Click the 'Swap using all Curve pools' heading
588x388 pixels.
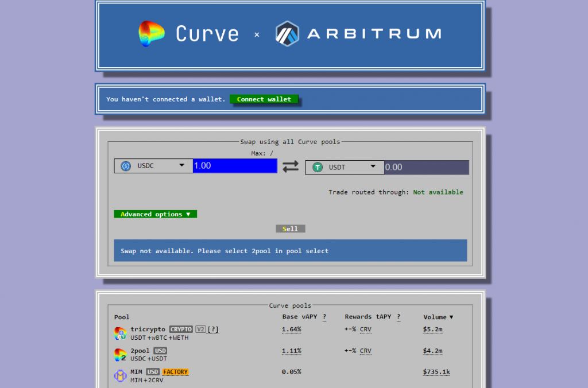pos(290,142)
